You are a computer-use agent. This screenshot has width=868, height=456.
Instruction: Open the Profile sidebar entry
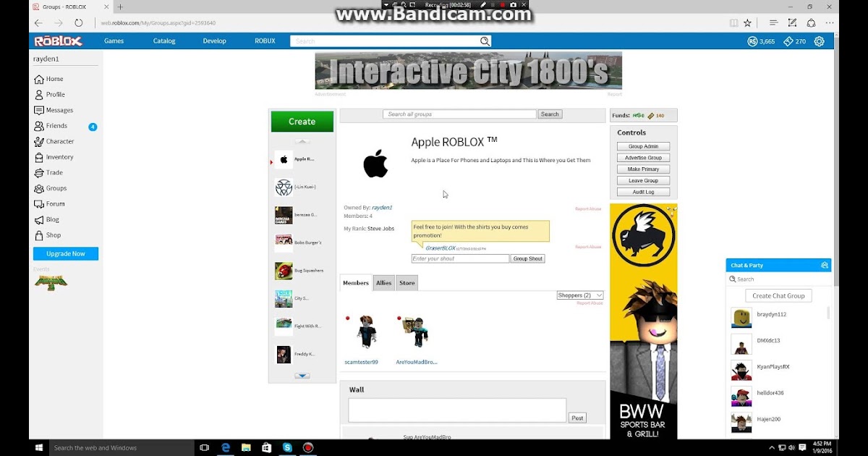[50, 95]
